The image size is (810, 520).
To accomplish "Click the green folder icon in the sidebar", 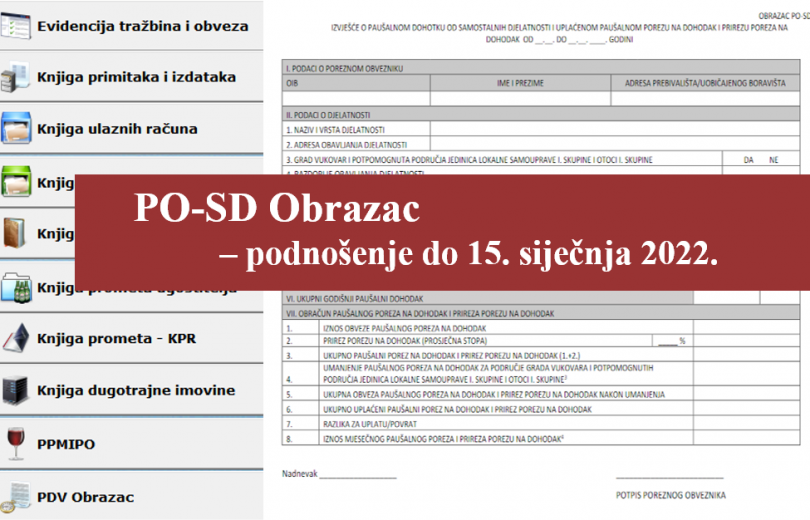I will click(16, 181).
